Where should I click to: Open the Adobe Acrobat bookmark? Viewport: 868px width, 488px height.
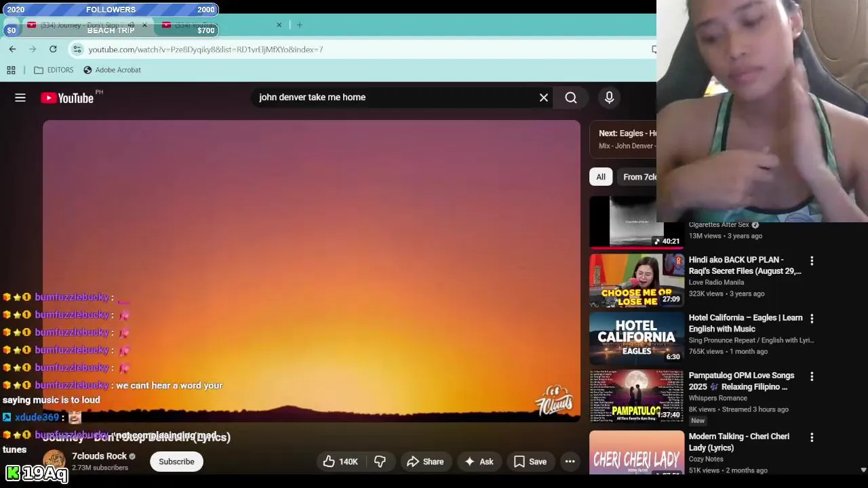112,70
